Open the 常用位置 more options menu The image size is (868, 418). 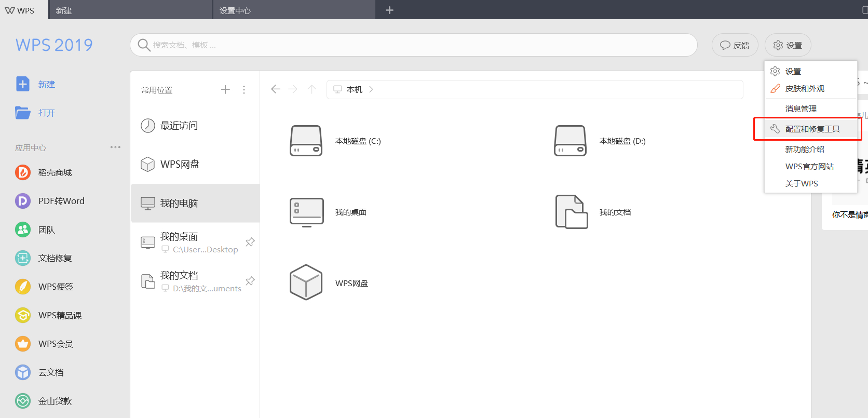[x=244, y=90]
